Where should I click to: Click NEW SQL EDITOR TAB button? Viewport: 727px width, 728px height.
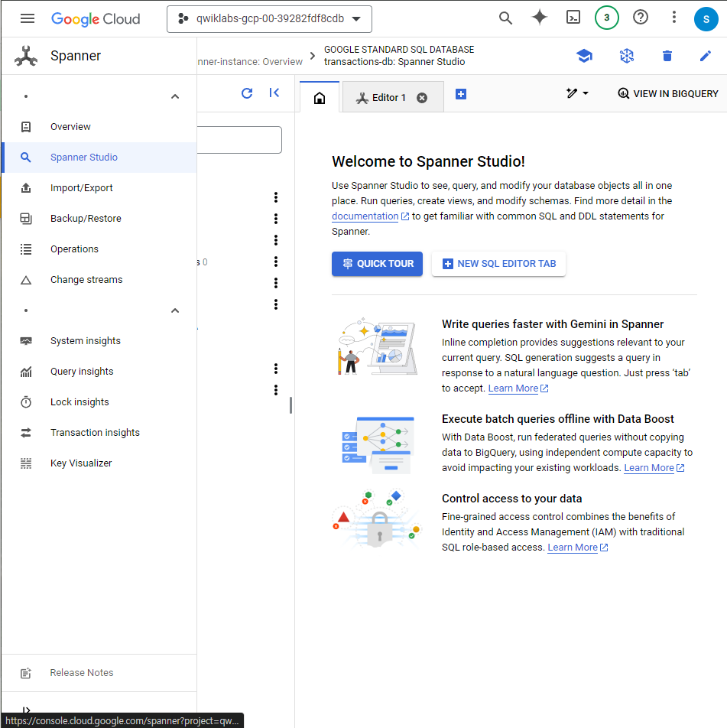pos(498,264)
